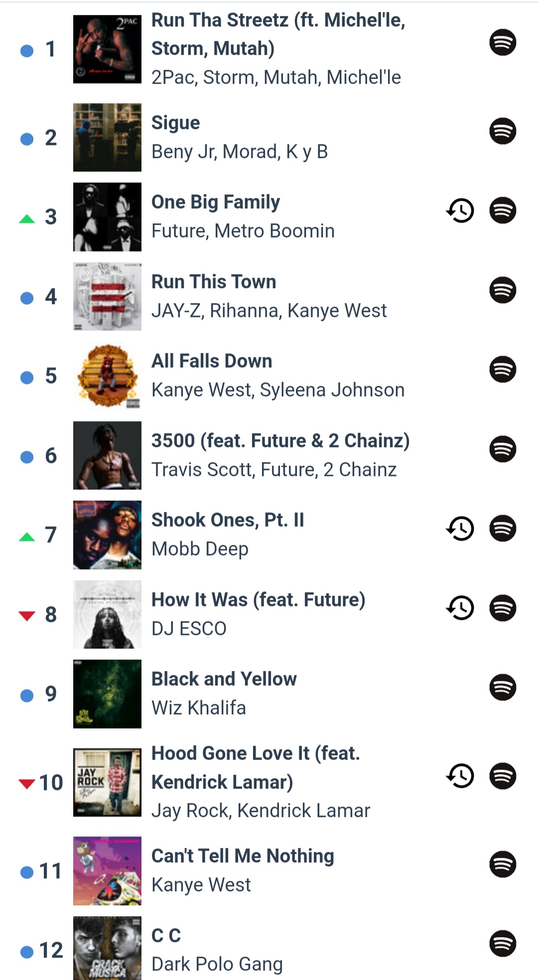This screenshot has height=980, width=538.
Task: Open Can't Tell Me Nothing album art
Action: (107, 871)
